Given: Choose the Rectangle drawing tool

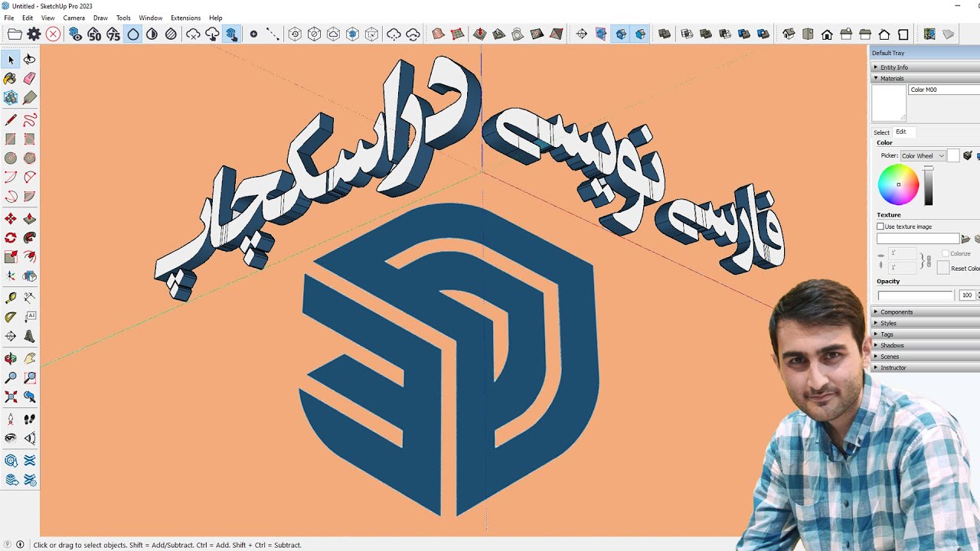Looking at the screenshot, I should [11, 139].
